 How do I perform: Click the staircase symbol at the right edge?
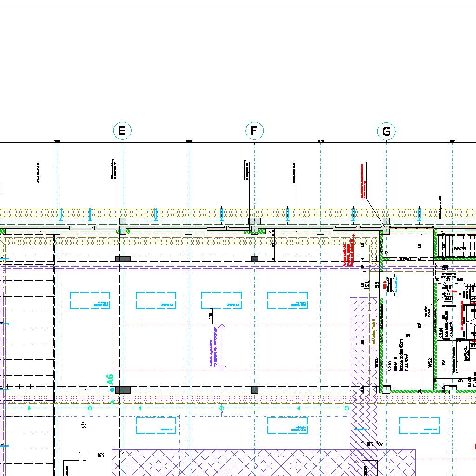coord(456,246)
